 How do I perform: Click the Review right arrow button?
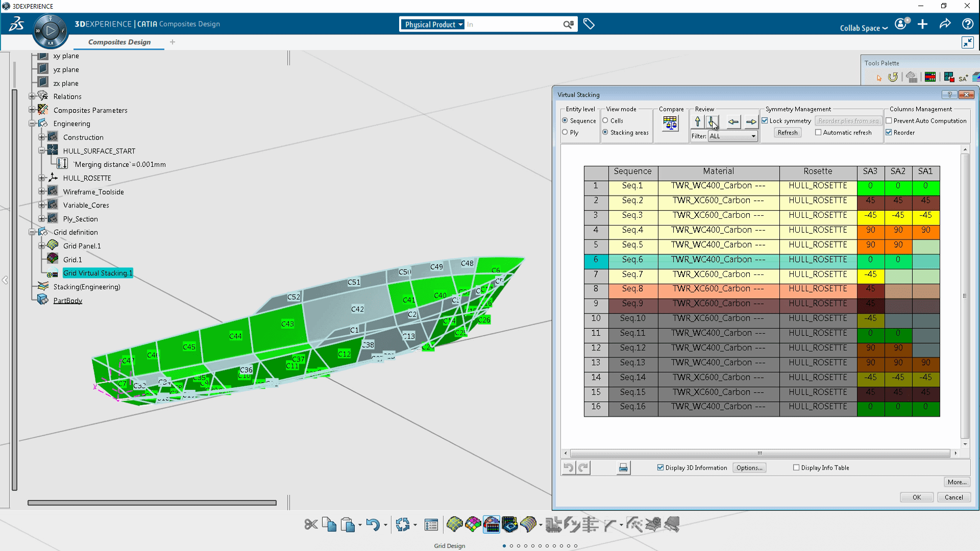tap(751, 121)
